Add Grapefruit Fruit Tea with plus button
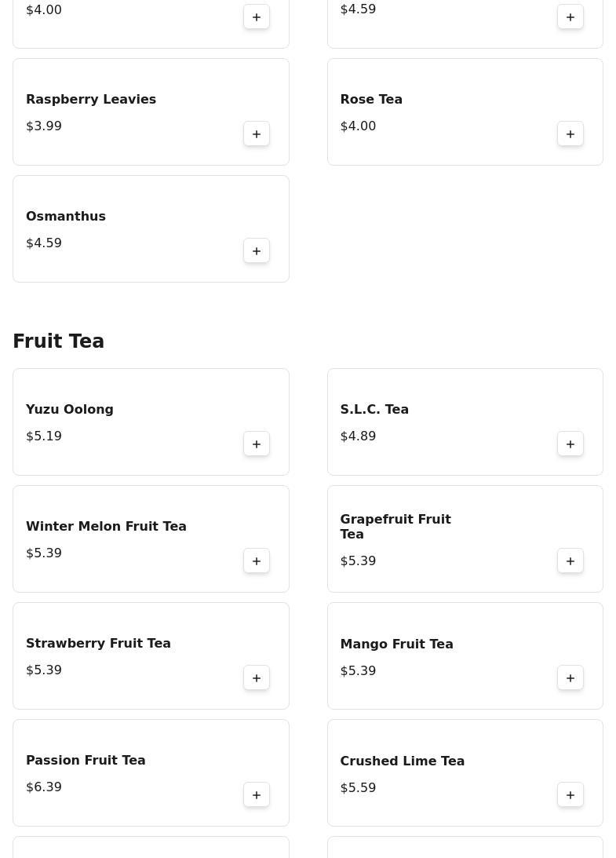The height and width of the screenshot is (858, 616). [570, 561]
